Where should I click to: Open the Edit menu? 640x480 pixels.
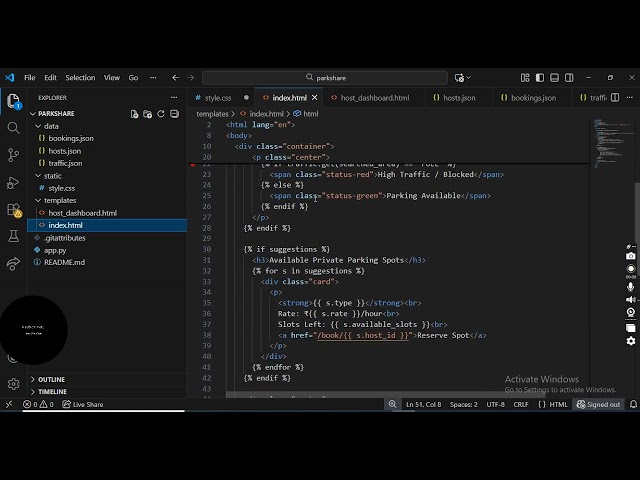coord(50,78)
